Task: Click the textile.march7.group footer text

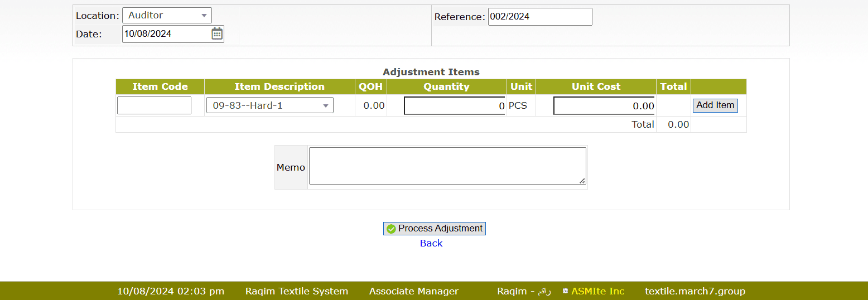Action: pyautogui.click(x=695, y=291)
